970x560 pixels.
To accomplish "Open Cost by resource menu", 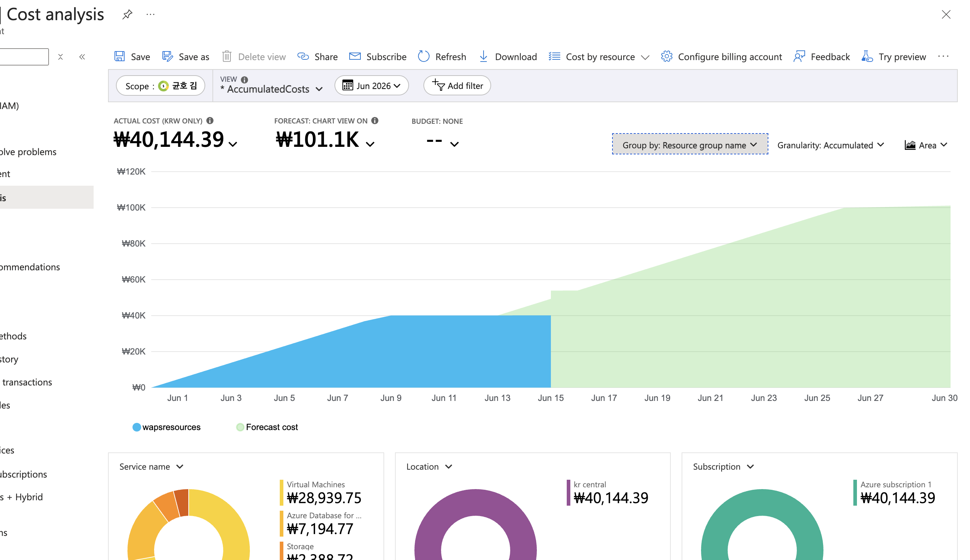I will (599, 57).
